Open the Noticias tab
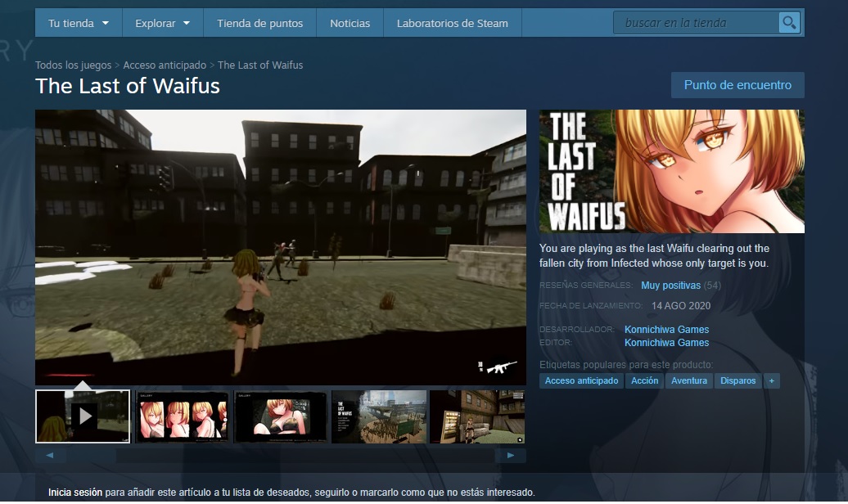 (x=350, y=23)
